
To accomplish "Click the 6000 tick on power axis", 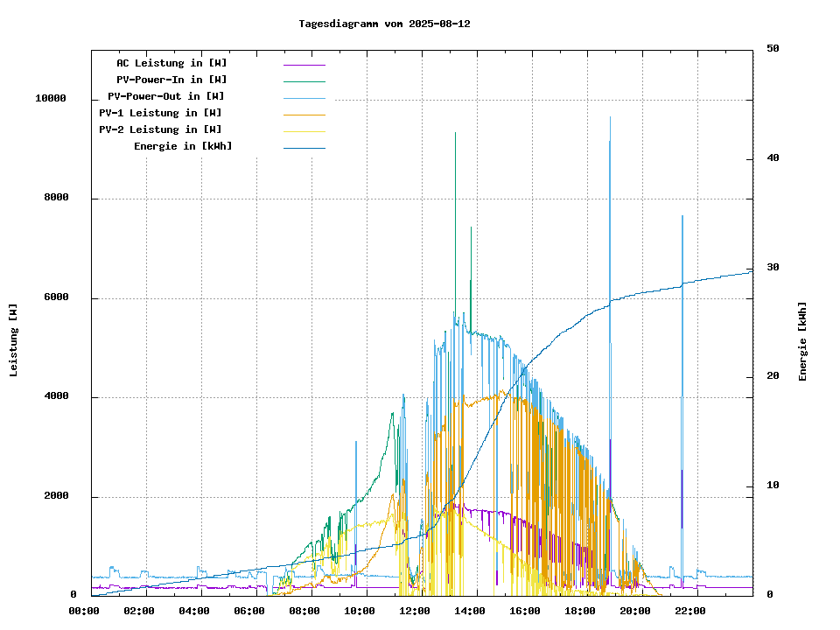I will (x=57, y=297).
